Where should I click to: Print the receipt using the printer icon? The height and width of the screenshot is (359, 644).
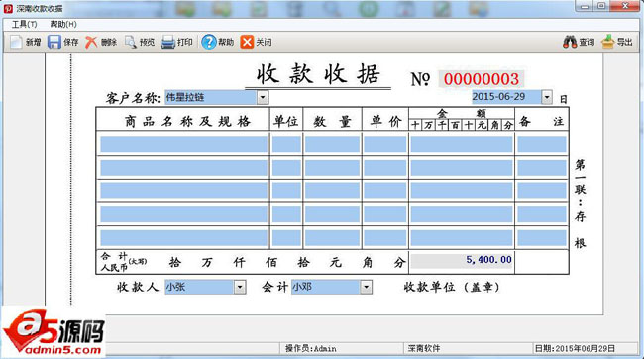tap(167, 42)
